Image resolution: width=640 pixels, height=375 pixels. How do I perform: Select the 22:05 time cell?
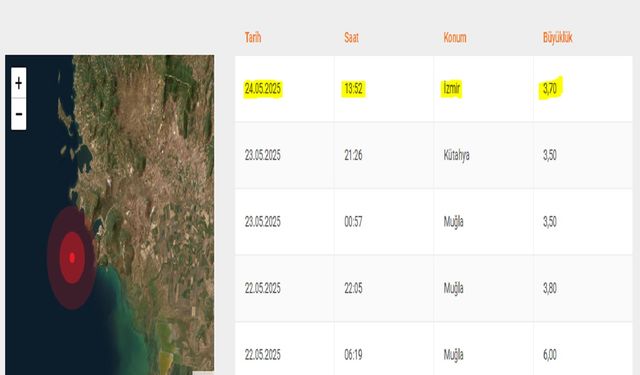coord(353,288)
